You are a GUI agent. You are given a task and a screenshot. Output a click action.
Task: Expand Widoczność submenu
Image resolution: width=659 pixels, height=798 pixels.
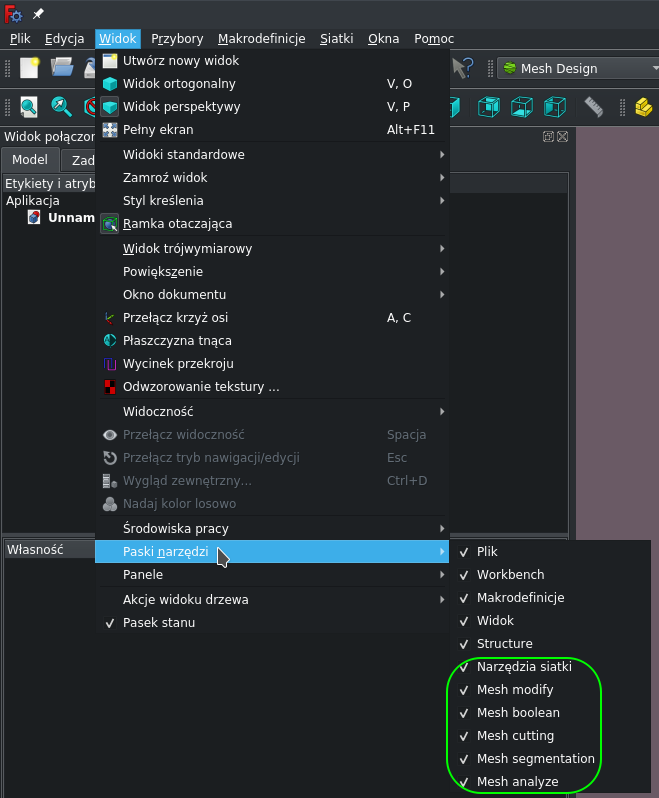[x=272, y=411]
